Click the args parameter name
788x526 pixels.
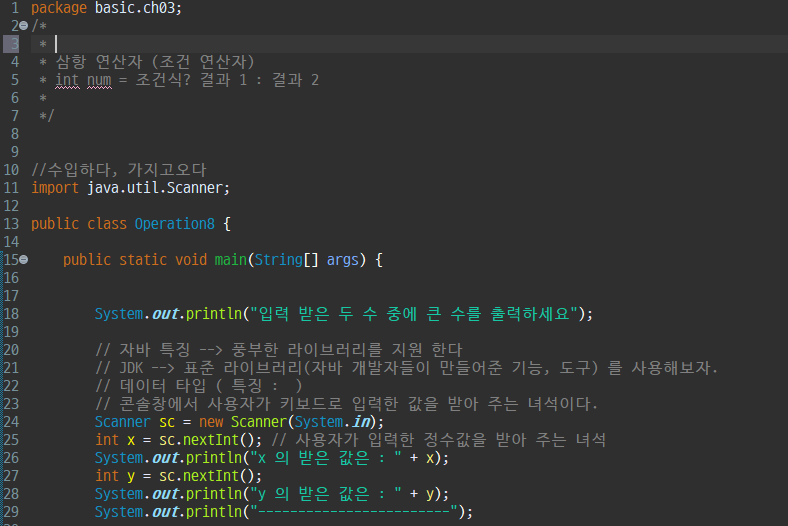(342, 260)
